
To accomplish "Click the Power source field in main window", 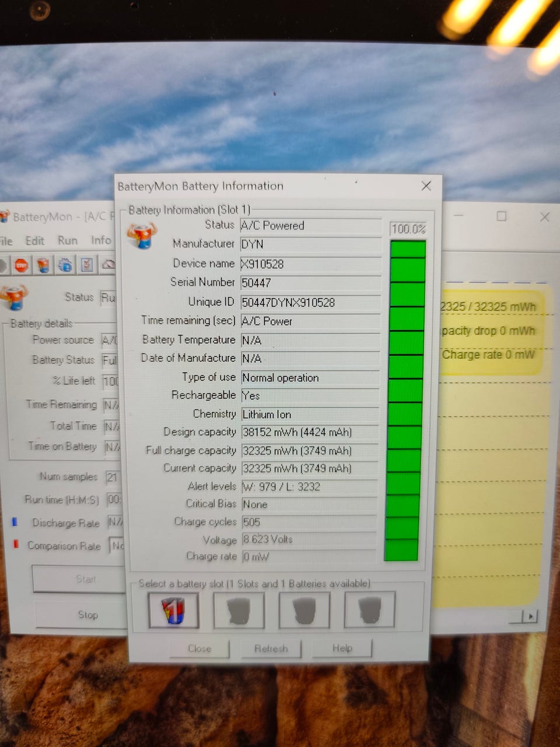I will click(x=109, y=340).
